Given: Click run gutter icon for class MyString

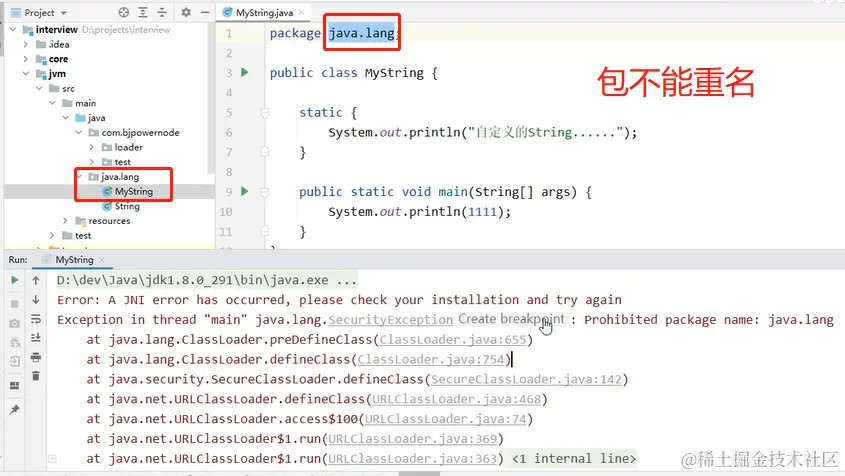Looking at the screenshot, I should point(245,72).
